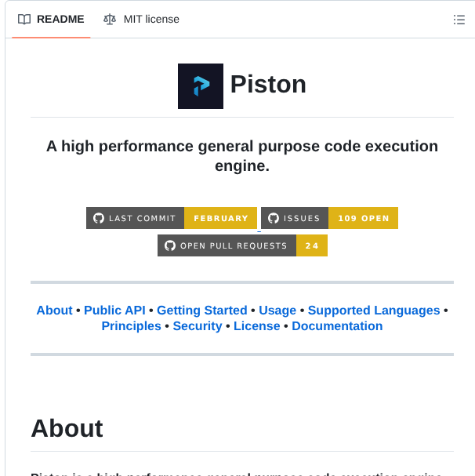This screenshot has width=475, height=476.
Task: Click the Piston logo image
Action: tap(201, 86)
